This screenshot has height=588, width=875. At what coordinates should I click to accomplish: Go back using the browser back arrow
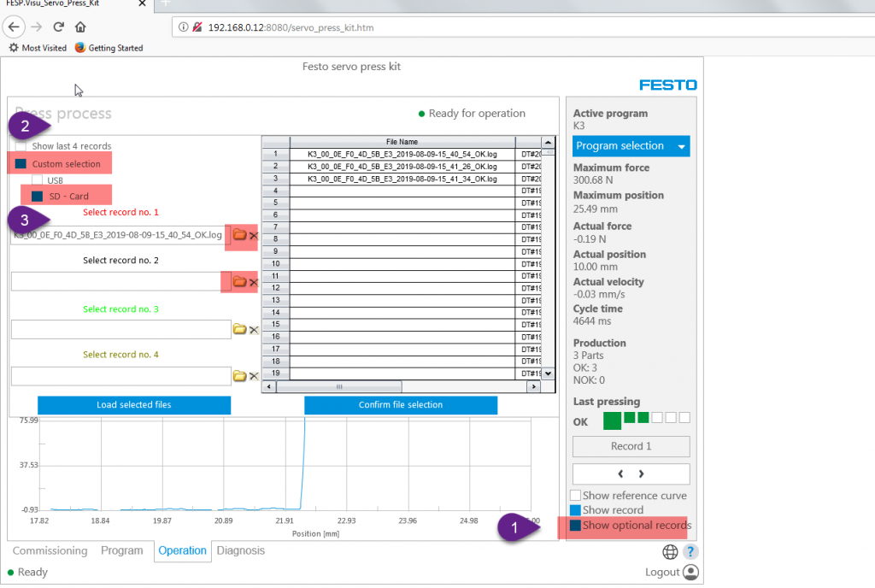[14, 26]
